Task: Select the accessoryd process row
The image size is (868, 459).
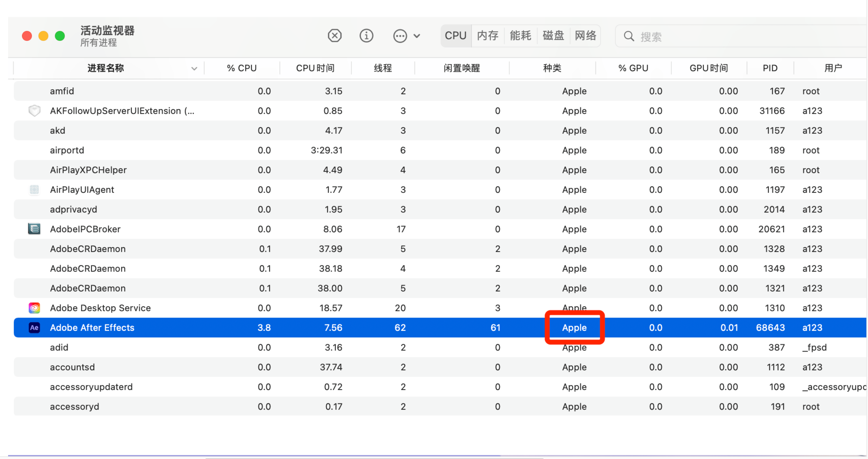Action: (x=440, y=407)
